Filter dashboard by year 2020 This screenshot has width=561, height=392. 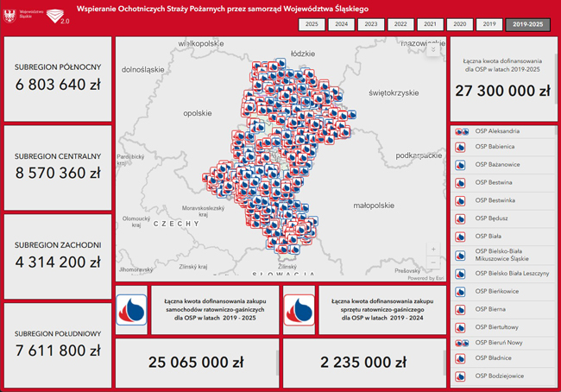[460, 24]
